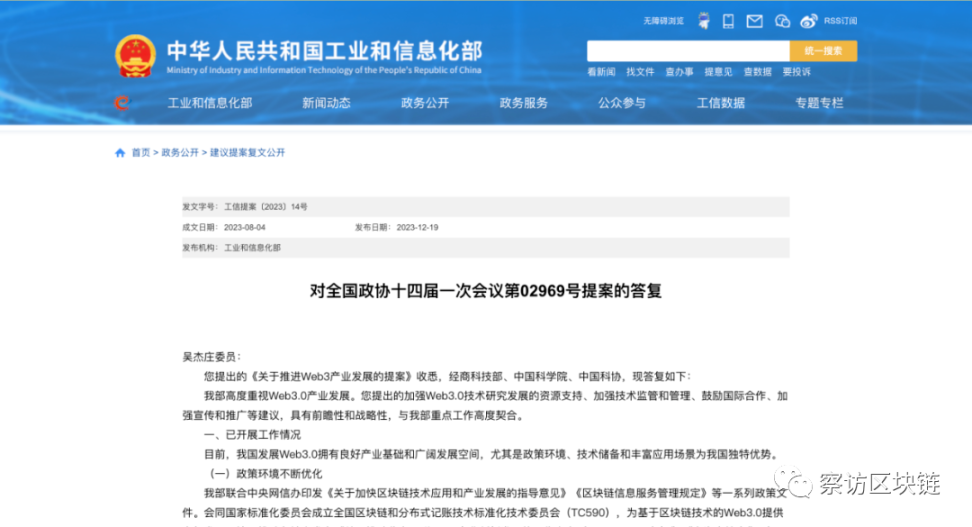Screen dimensions: 972x527
Task: Open the 工信数据 navigation menu
Action: point(720,103)
